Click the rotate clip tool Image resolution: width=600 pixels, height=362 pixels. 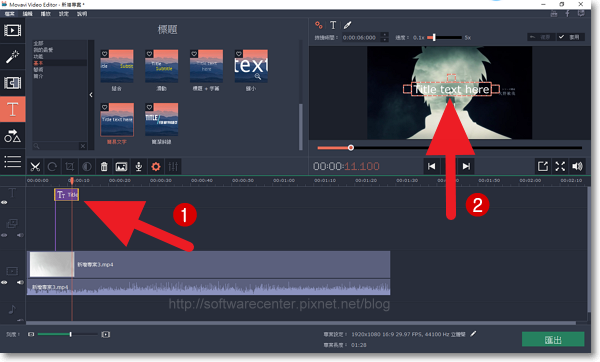[x=52, y=167]
